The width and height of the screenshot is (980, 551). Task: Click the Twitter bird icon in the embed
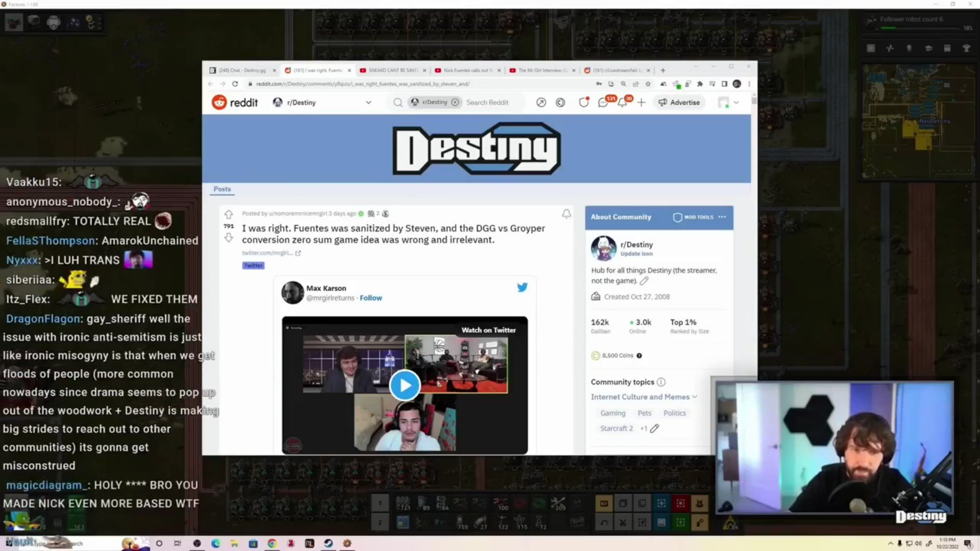[x=522, y=287]
